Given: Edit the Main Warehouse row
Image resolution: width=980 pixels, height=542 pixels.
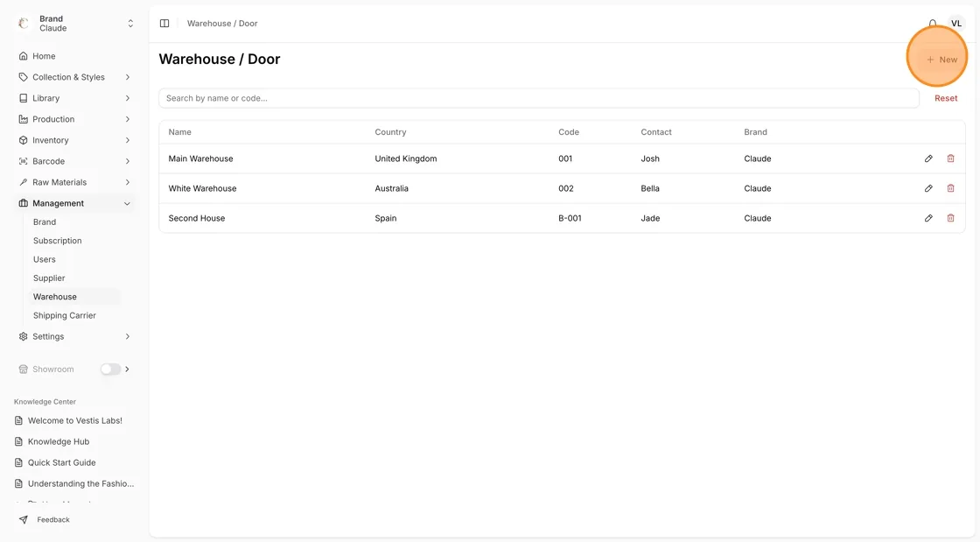Looking at the screenshot, I should (x=928, y=158).
